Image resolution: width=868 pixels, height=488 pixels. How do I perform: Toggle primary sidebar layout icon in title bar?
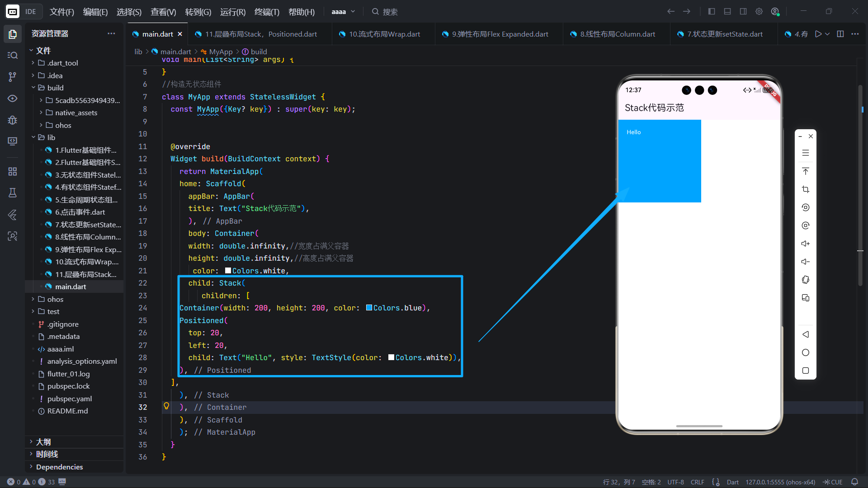pyautogui.click(x=711, y=12)
